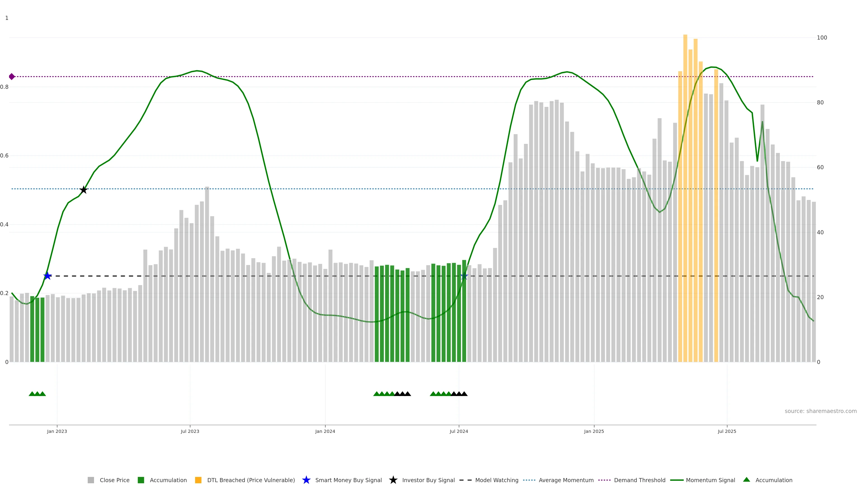Image resolution: width=868 pixels, height=488 pixels.
Task: Toggle DTL Breached (Price Vulnerable) legend label
Action: pyautogui.click(x=251, y=480)
